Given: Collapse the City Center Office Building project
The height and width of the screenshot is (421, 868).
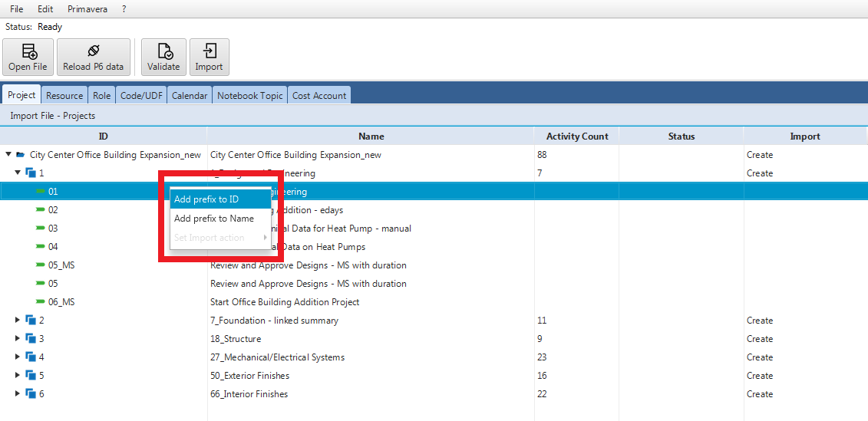Looking at the screenshot, I should (8, 155).
